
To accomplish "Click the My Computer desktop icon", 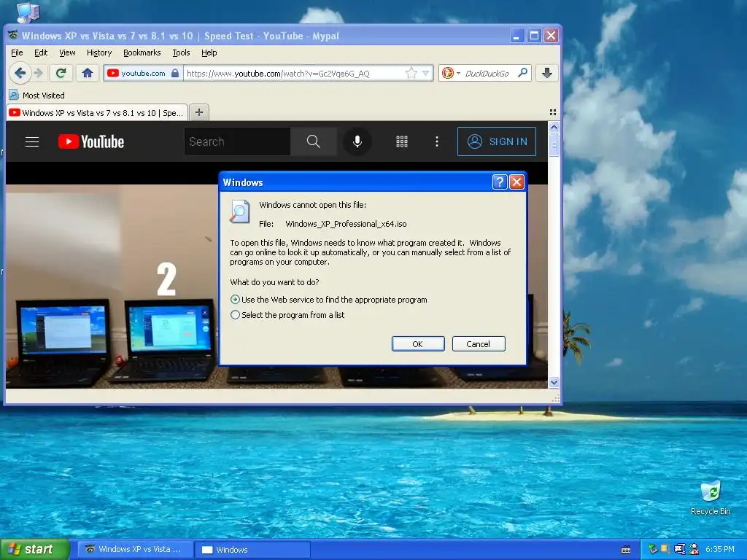I will 28,12.
